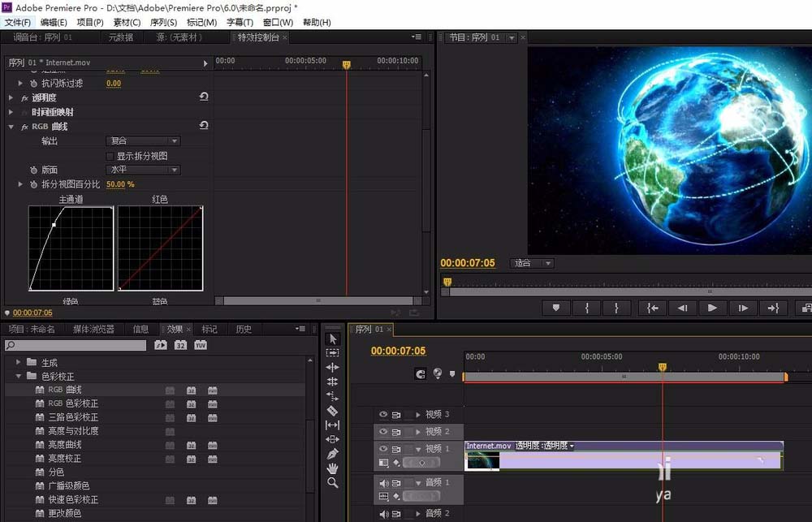Add marker in program monitor

point(556,308)
